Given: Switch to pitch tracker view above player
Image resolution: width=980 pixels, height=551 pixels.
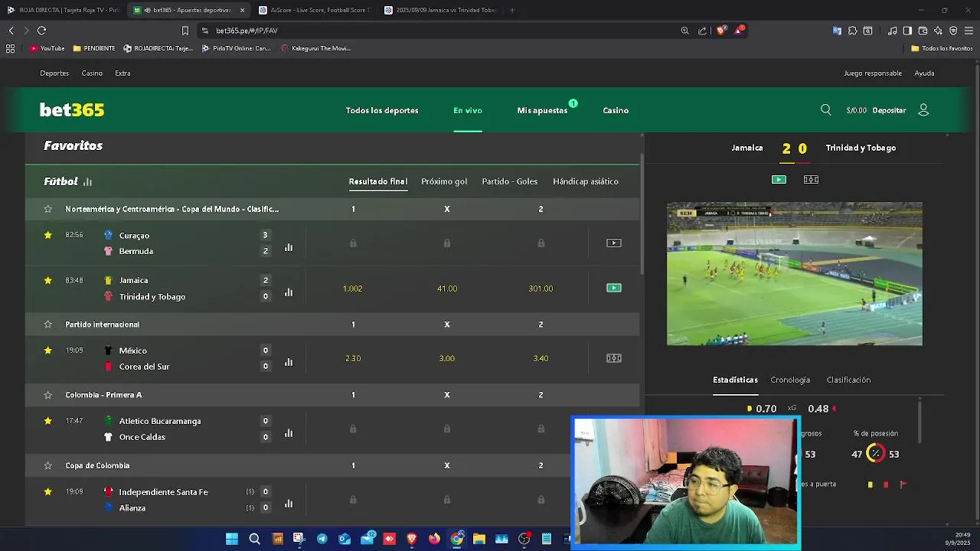Looking at the screenshot, I should pyautogui.click(x=811, y=180).
